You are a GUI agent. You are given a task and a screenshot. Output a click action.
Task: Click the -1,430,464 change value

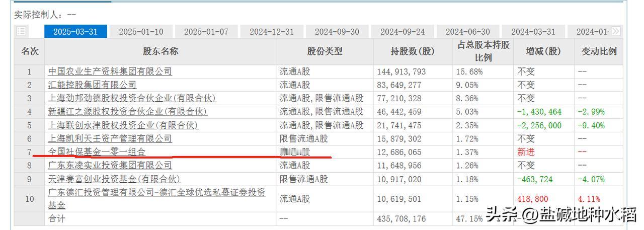point(539,111)
